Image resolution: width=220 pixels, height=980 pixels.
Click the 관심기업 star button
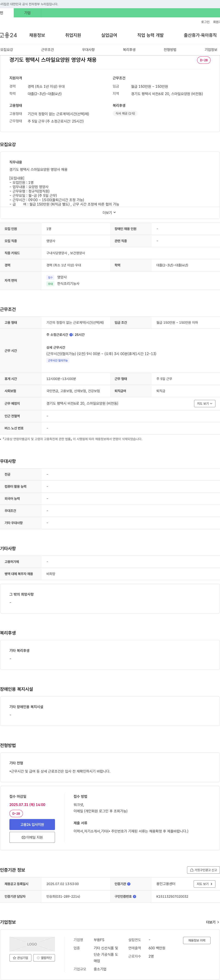coord(20,958)
